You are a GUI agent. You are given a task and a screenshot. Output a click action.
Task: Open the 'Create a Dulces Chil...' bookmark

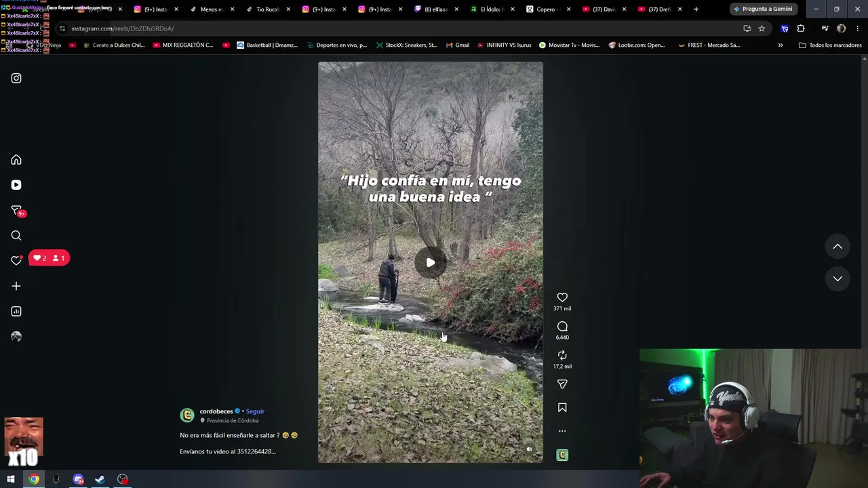114,45
